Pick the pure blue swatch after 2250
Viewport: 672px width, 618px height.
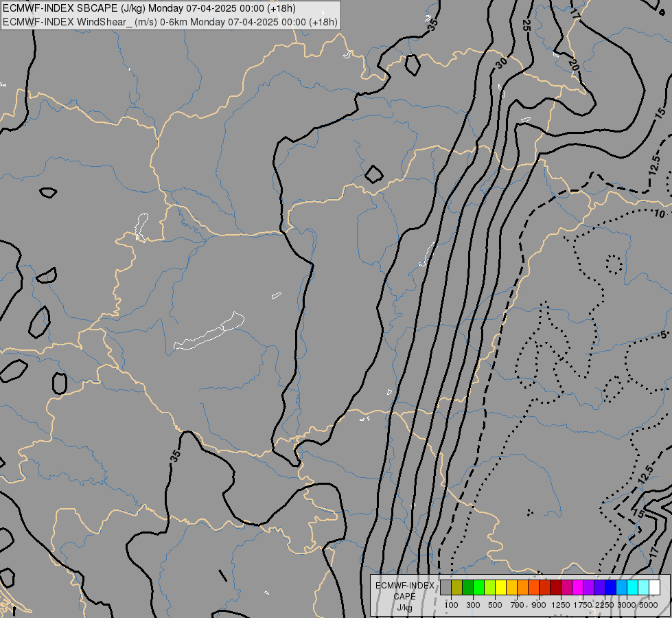click(610, 587)
